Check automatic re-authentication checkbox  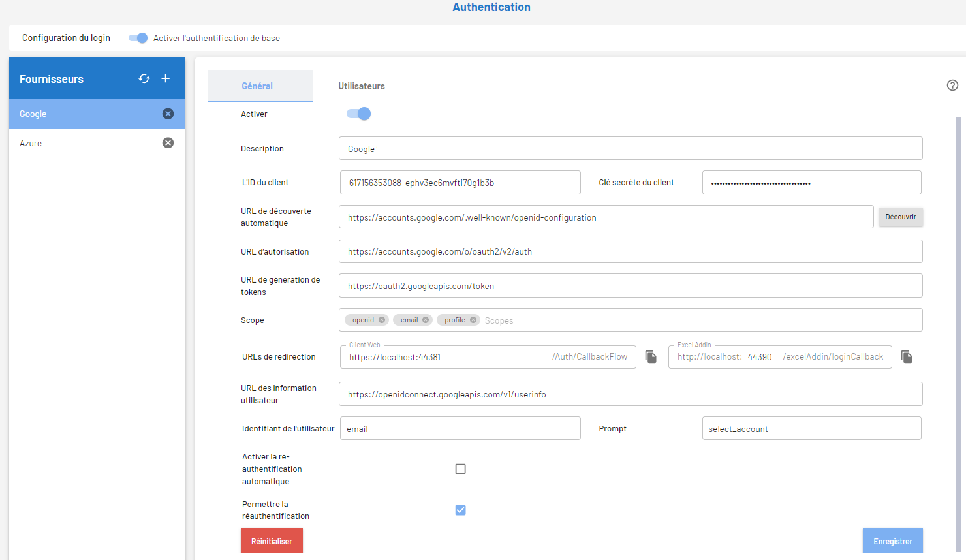[460, 469]
